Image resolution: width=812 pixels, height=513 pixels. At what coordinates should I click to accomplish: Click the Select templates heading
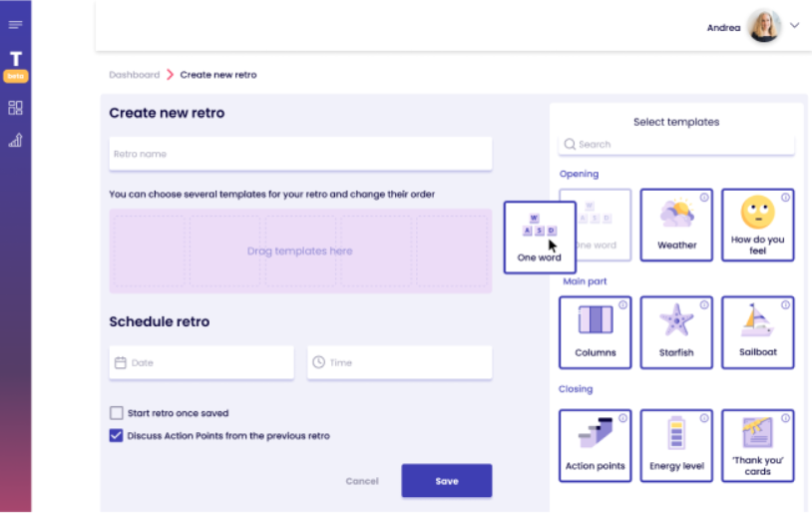click(676, 122)
